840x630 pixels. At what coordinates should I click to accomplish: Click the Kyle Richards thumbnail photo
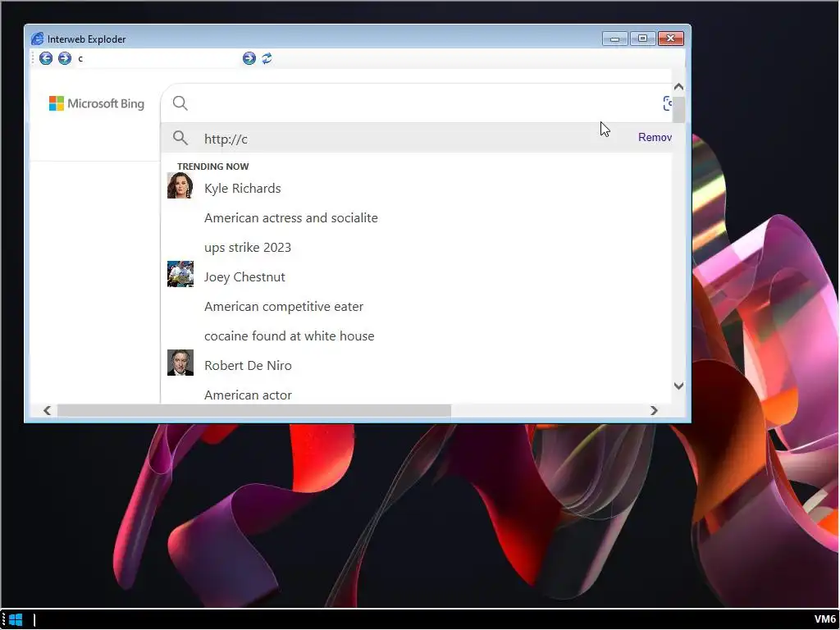point(180,185)
